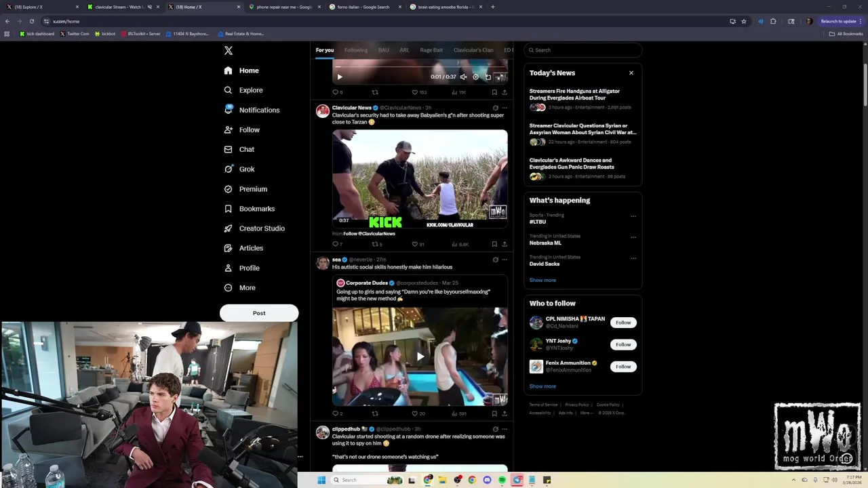This screenshot has height=488, width=868.
Task: Click the Windows Start button
Action: coord(321,480)
